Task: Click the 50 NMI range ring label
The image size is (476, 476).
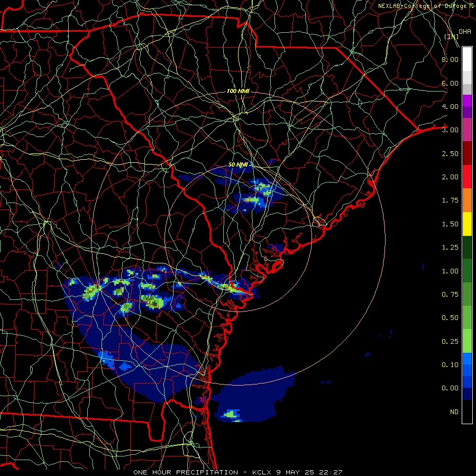Action: [x=238, y=164]
